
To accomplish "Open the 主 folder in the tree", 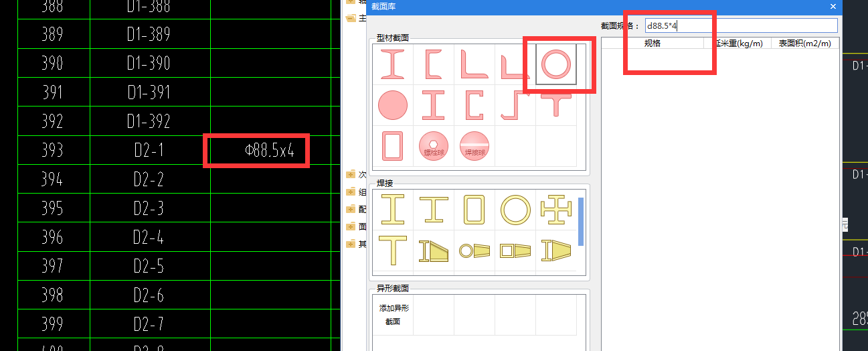I will coord(351,18).
